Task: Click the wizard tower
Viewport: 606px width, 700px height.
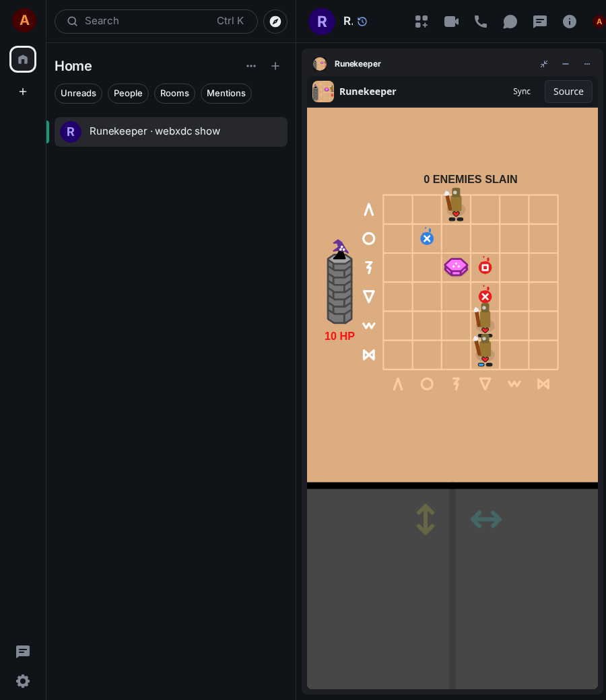Action: (x=340, y=282)
